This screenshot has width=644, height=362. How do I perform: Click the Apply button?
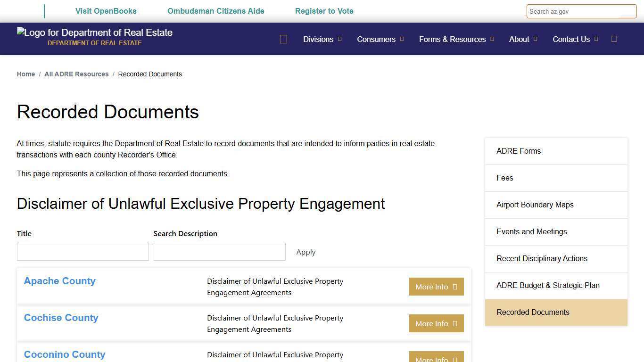(x=305, y=252)
